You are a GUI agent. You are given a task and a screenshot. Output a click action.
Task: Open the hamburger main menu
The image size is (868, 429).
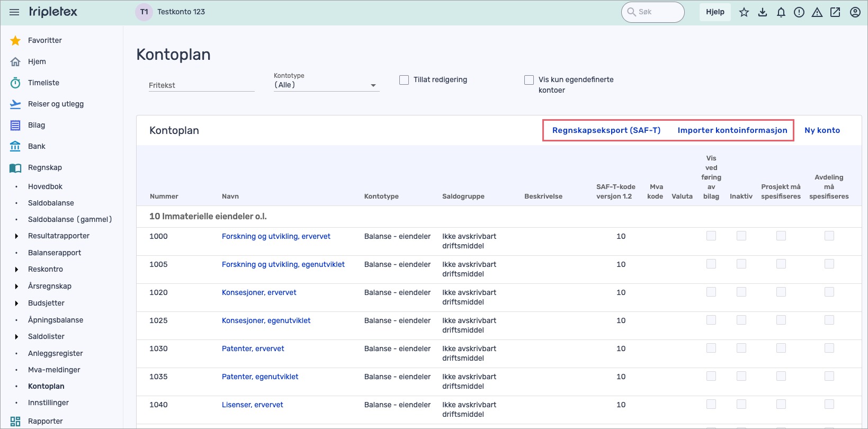coord(14,12)
